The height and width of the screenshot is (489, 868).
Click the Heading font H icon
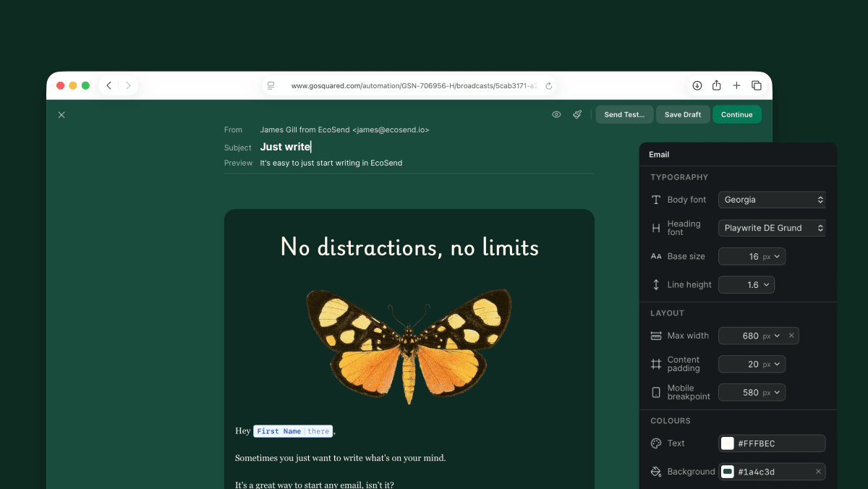(x=656, y=228)
